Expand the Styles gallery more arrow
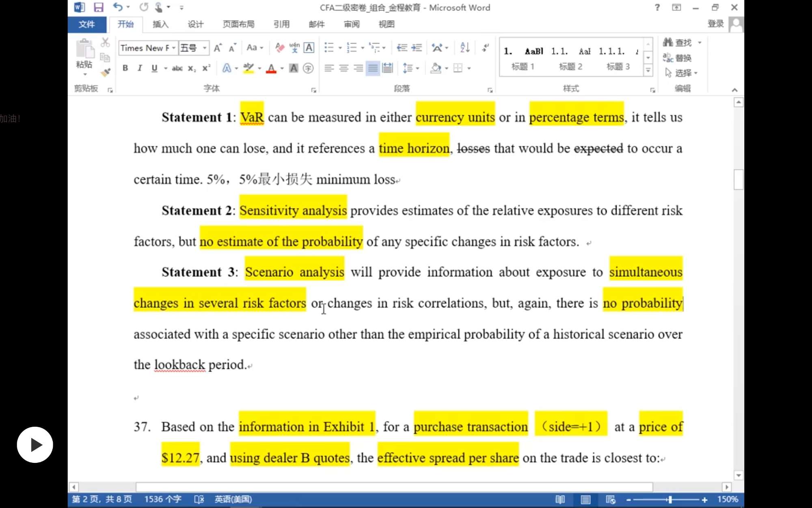The height and width of the screenshot is (508, 812). pyautogui.click(x=648, y=71)
